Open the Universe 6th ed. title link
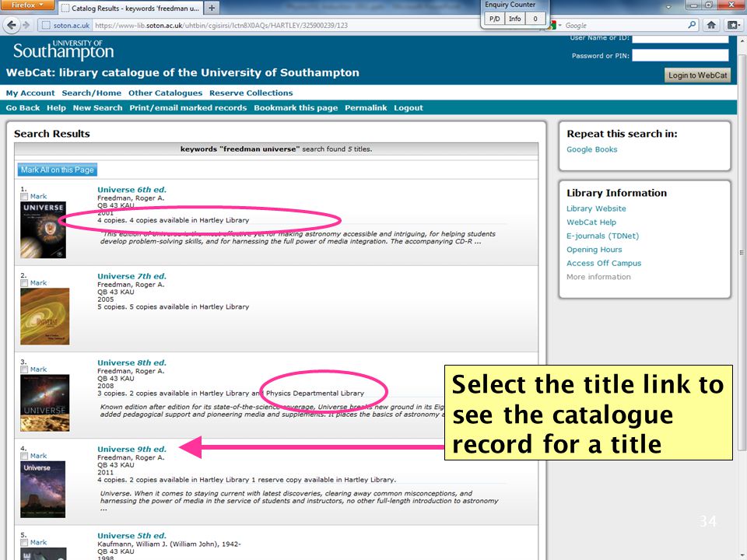 132,190
